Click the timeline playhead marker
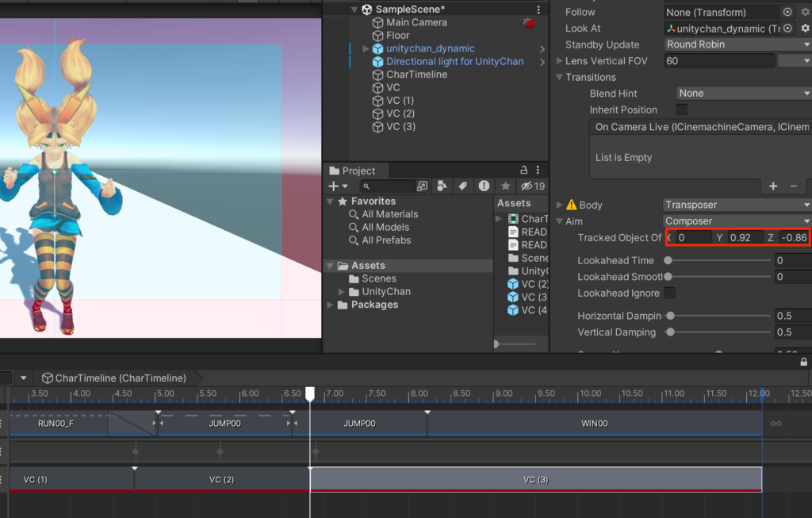This screenshot has width=812, height=518. (x=310, y=394)
